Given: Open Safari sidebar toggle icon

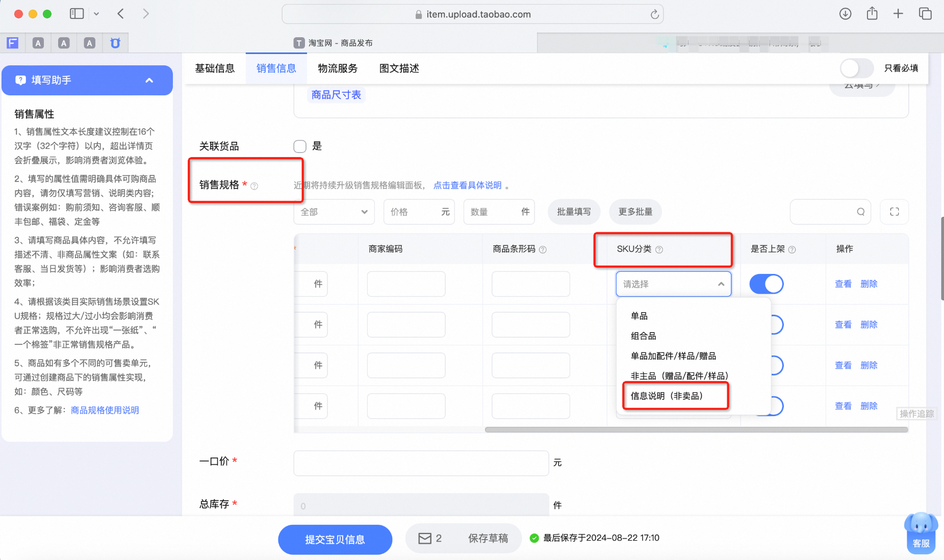Looking at the screenshot, I should click(76, 14).
